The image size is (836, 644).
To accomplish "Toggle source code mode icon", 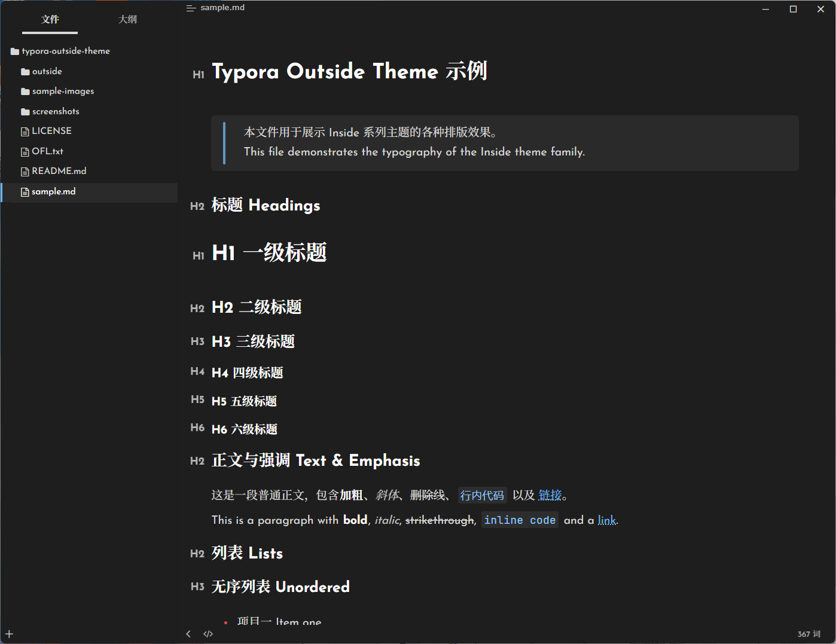I will (208, 634).
